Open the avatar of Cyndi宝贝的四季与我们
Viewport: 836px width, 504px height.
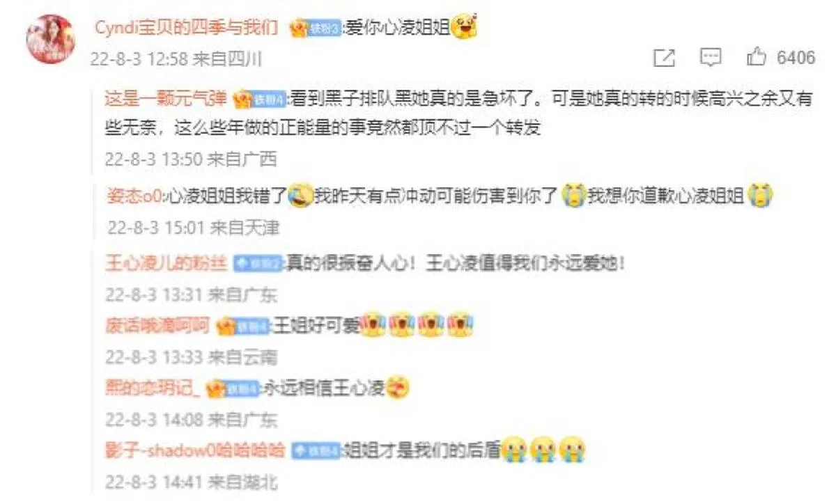(50, 39)
